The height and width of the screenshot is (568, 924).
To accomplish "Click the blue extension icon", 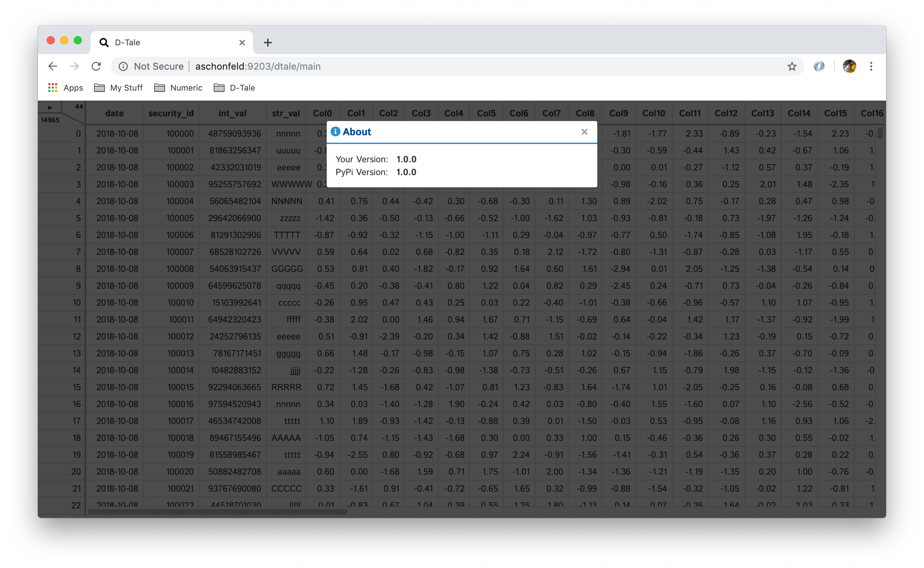I will (819, 67).
